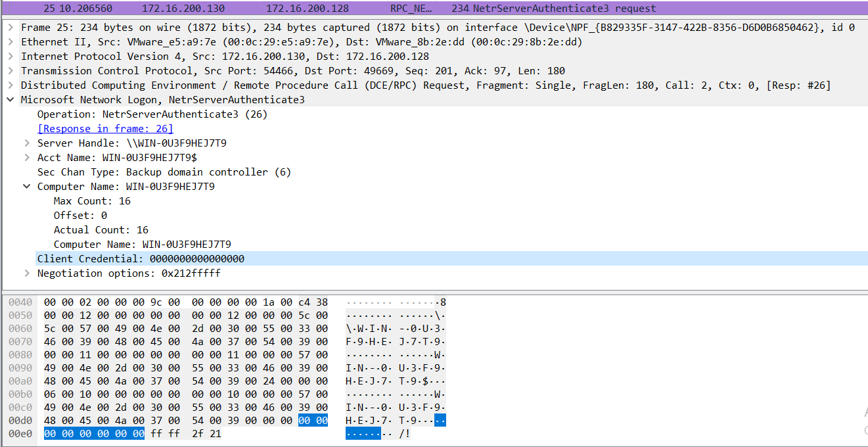Viewport: 868px width, 447px height.
Task: Expand Internet Protocol Version 4 details
Action: 11,57
